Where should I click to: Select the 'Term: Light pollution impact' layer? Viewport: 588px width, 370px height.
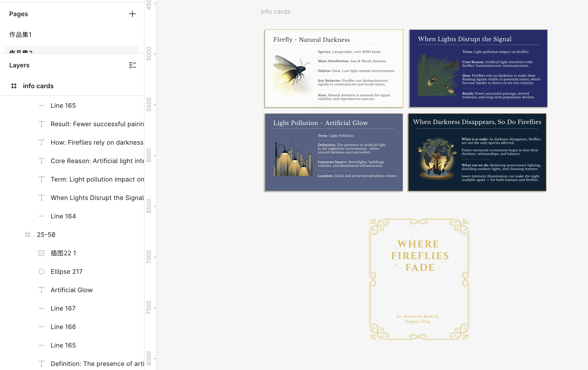click(97, 179)
